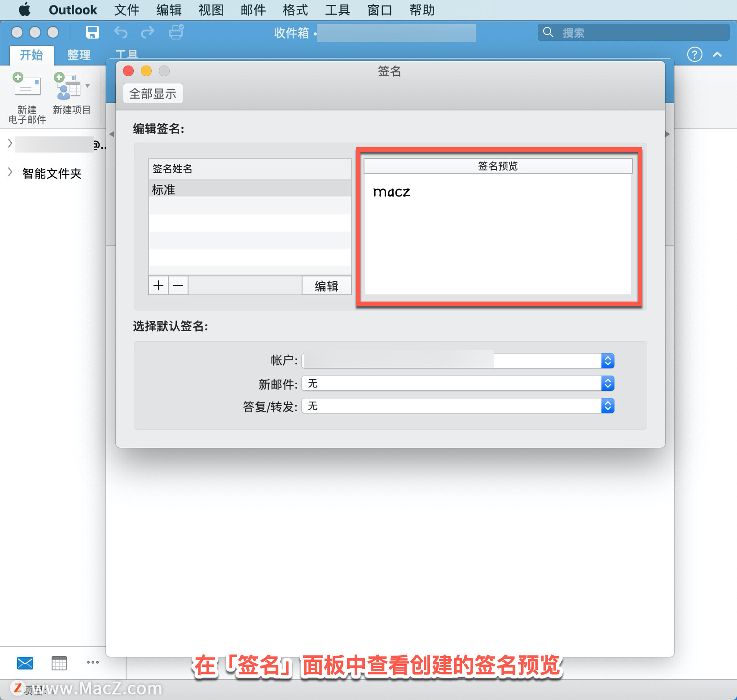The width and height of the screenshot is (737, 700).
Task: Close the 签名 dialog with red button
Action: pyautogui.click(x=128, y=71)
